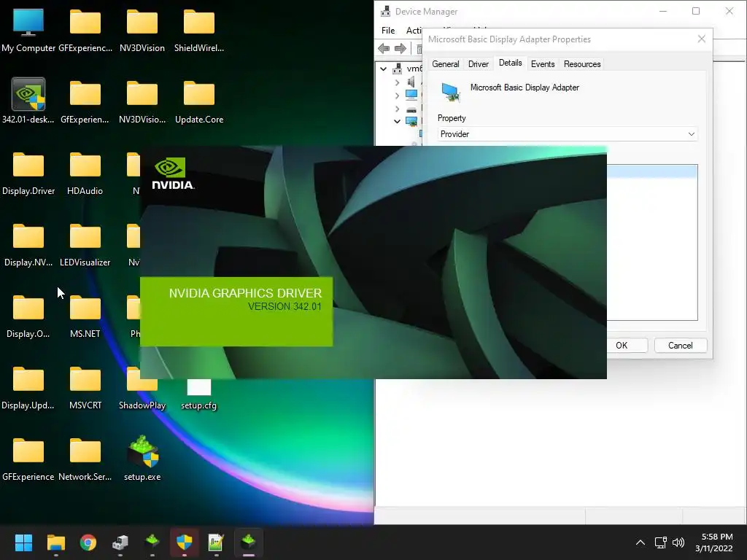Launch Google Chrome from the taskbar
The height and width of the screenshot is (560, 747).
(x=88, y=542)
